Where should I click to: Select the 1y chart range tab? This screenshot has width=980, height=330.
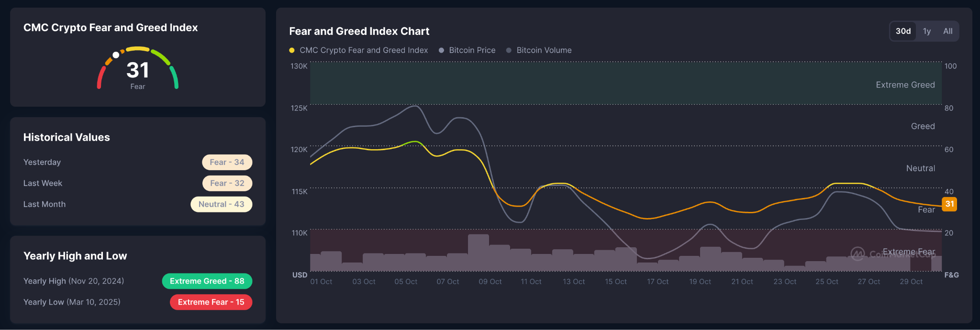(x=927, y=31)
